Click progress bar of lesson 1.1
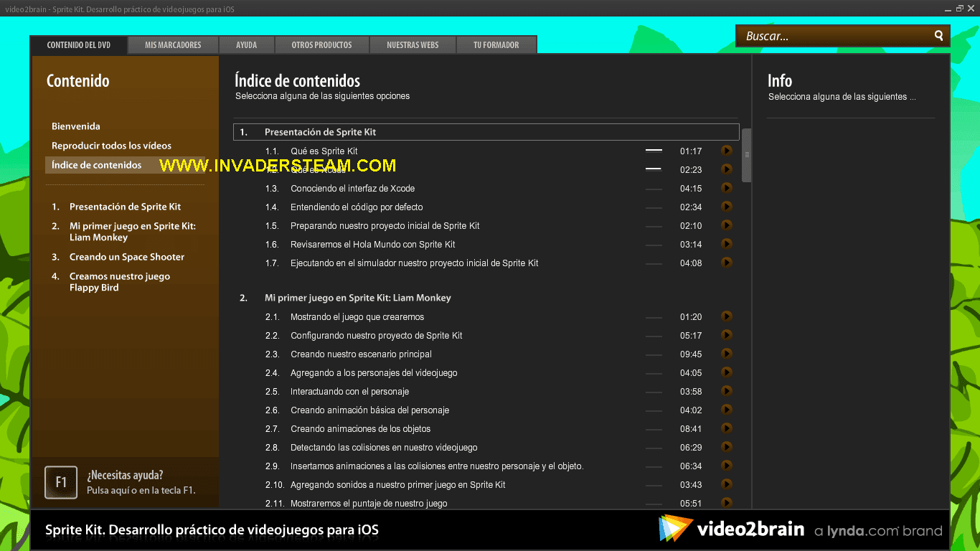This screenshot has width=980, height=551. (x=654, y=151)
